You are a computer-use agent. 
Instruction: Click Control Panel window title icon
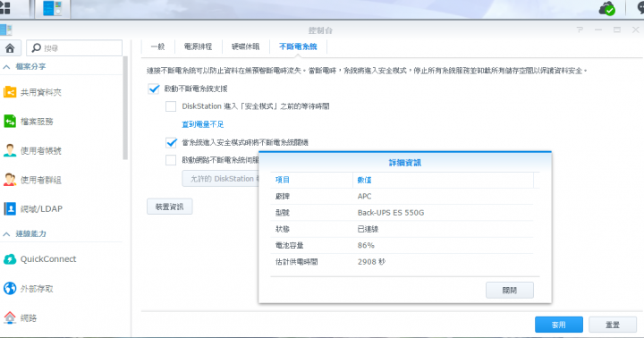(5, 30)
